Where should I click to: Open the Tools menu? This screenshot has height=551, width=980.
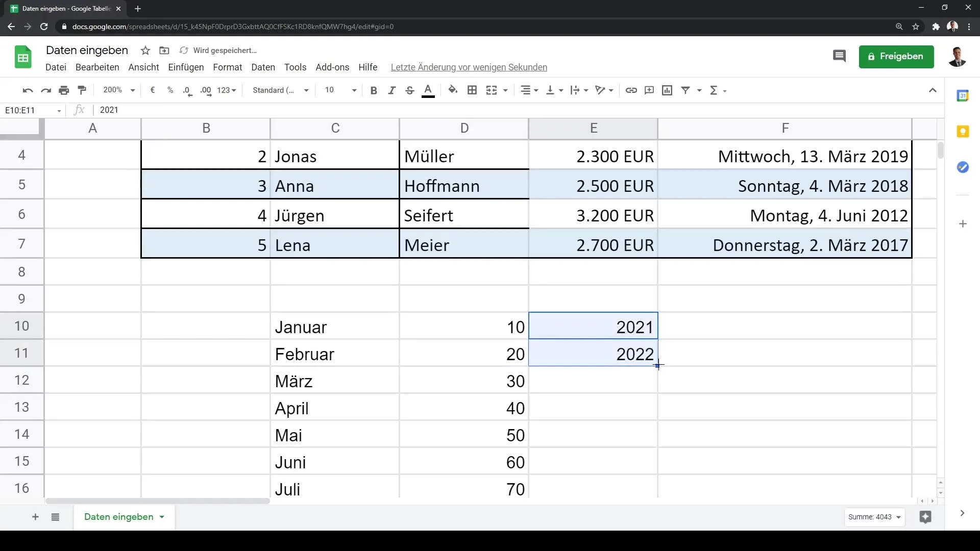295,67
